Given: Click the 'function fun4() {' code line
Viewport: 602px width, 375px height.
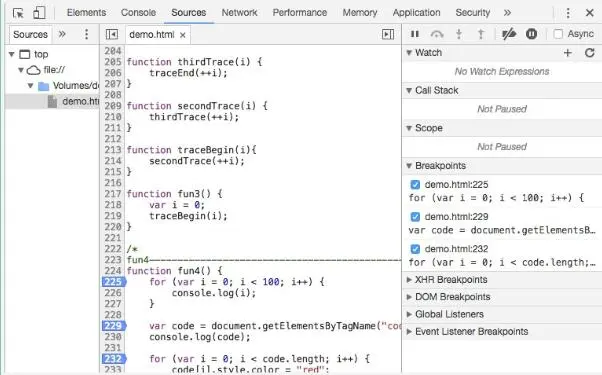Looking at the screenshot, I should (174, 271).
